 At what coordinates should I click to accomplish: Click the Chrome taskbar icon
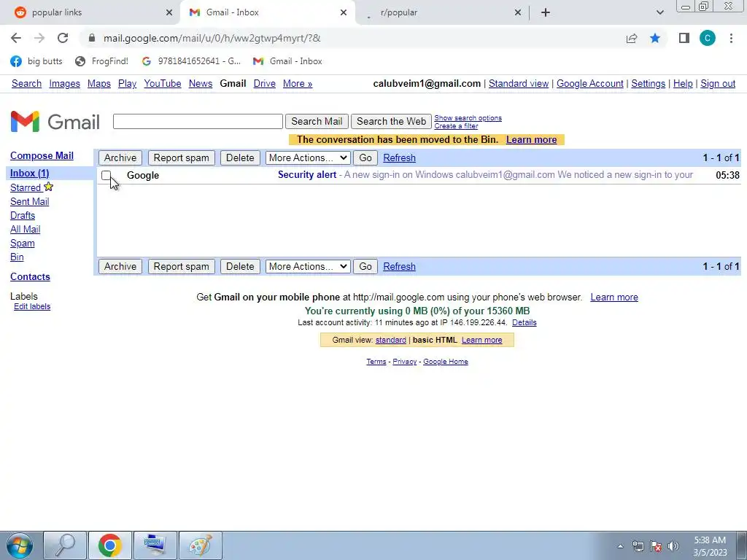pyautogui.click(x=110, y=545)
